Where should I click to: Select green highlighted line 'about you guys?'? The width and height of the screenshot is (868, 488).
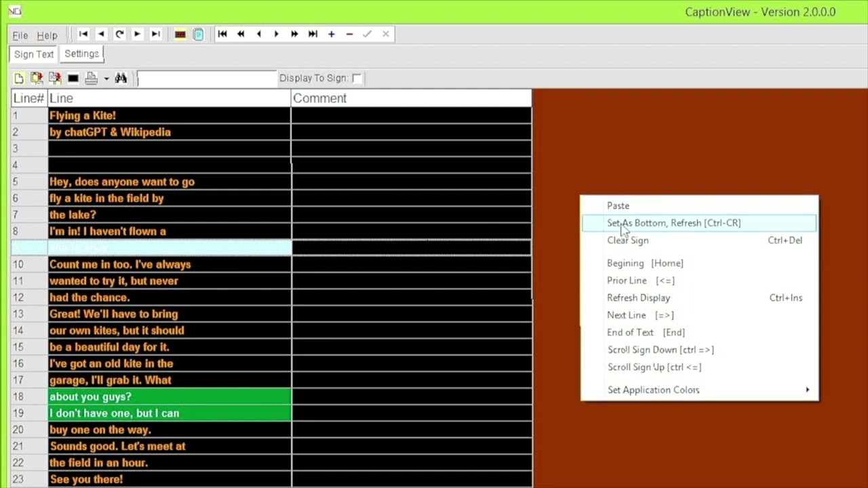click(x=169, y=396)
